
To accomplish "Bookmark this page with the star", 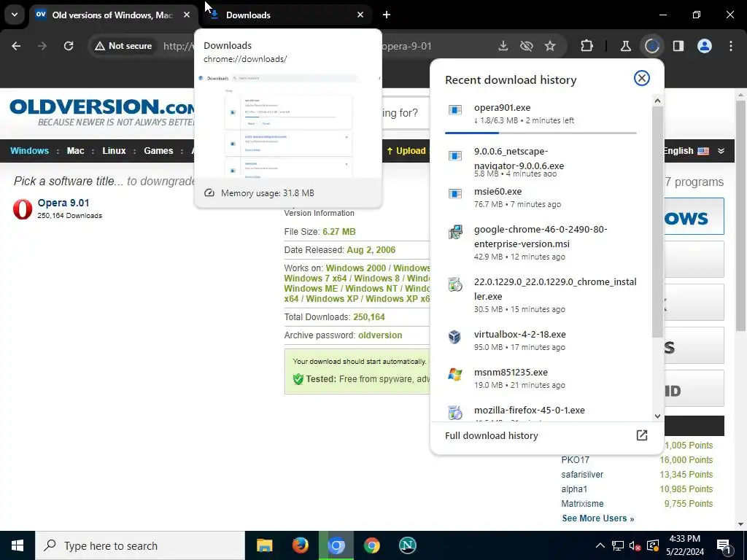I will (x=550, y=46).
